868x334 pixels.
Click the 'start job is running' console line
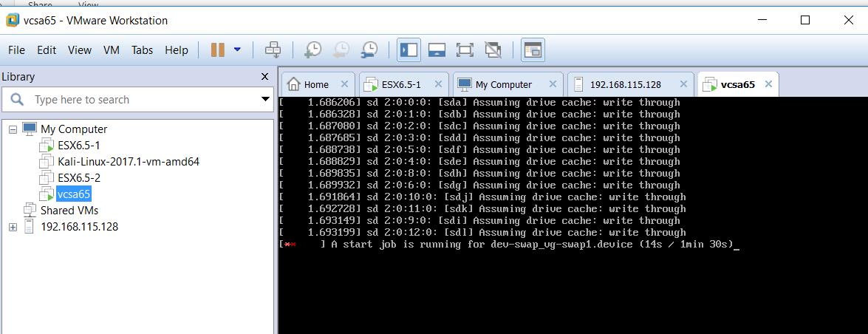click(509, 245)
